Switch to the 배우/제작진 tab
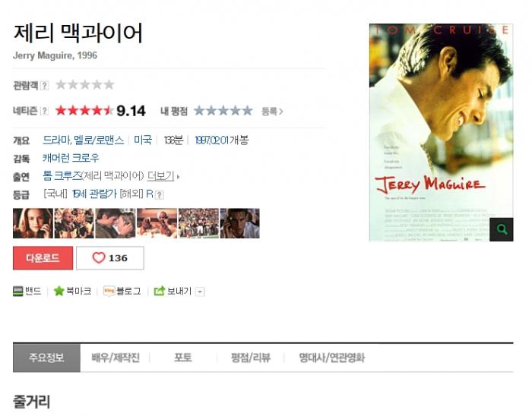Screen dimensions: 532x416 pos(116,358)
